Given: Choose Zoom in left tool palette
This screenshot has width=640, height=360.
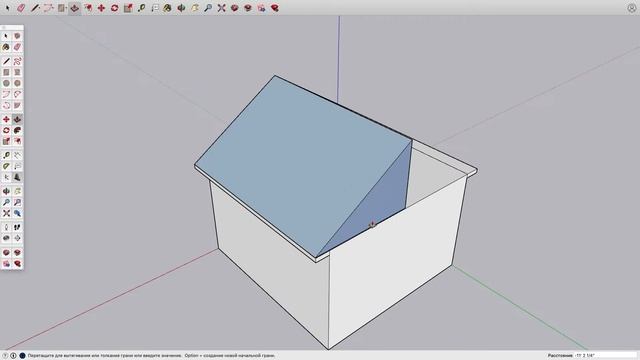Looking at the screenshot, I should pyautogui.click(x=6, y=202).
